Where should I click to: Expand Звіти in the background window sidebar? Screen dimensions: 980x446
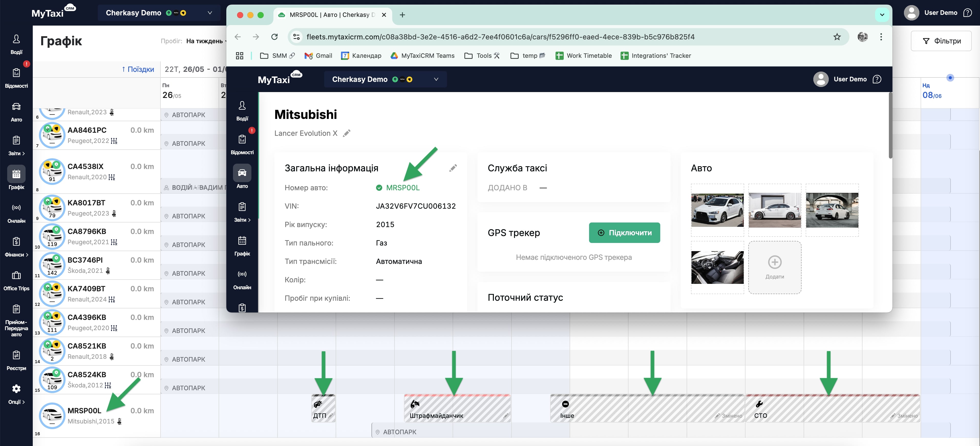coord(16,146)
